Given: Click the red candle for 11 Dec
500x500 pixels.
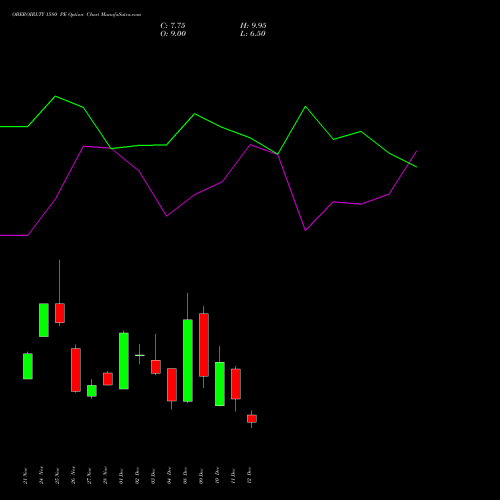Looking at the screenshot, I should (x=236, y=384).
